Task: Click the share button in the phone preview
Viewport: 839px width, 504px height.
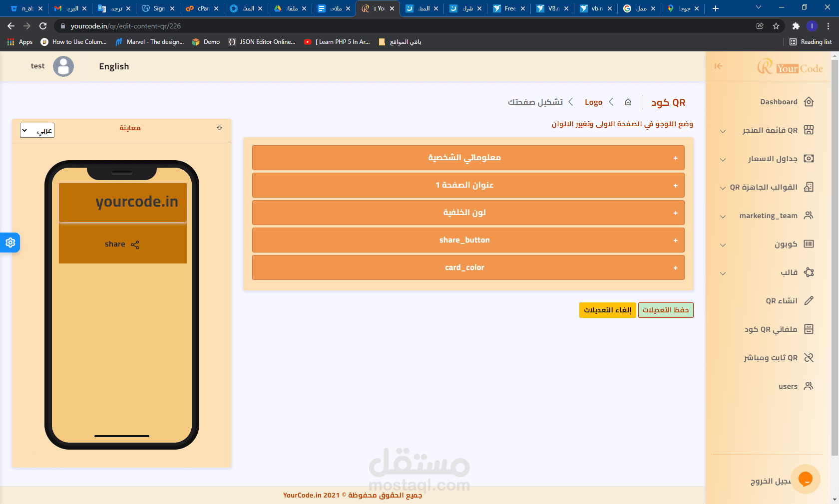Action: click(x=121, y=244)
